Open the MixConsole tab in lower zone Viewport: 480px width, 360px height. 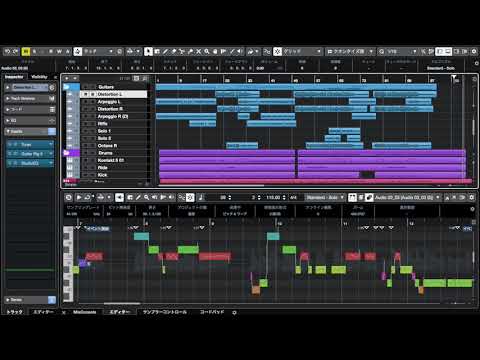tap(85, 312)
